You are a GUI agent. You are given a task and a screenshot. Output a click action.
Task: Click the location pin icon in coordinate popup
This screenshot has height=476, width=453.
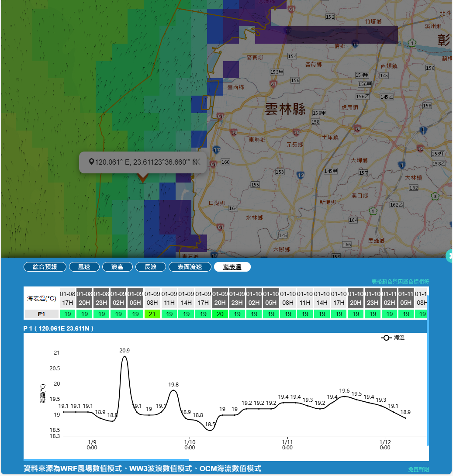point(91,162)
